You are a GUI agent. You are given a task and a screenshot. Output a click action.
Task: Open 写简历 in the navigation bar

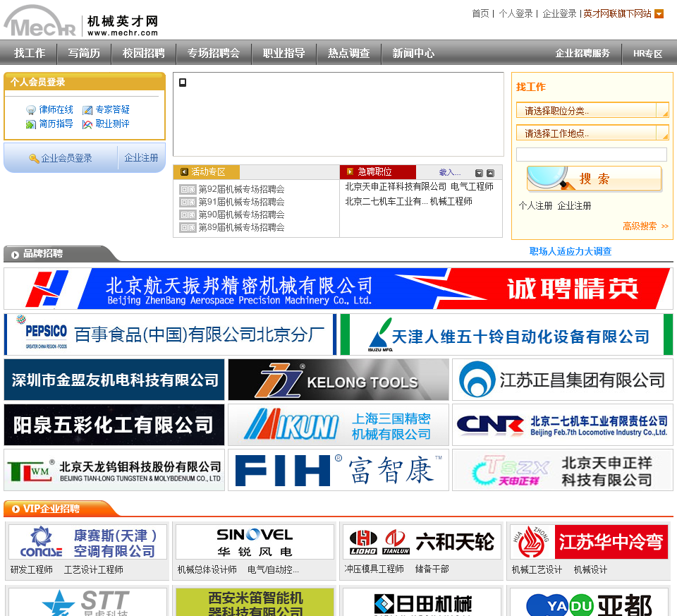click(x=84, y=53)
